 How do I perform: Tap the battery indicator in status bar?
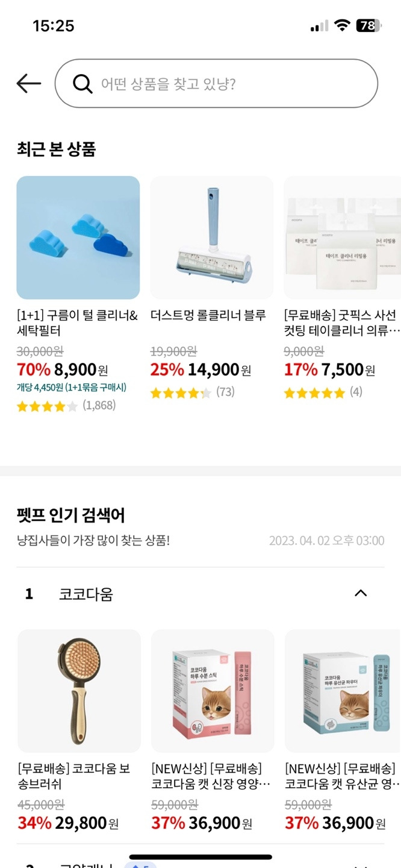click(368, 25)
